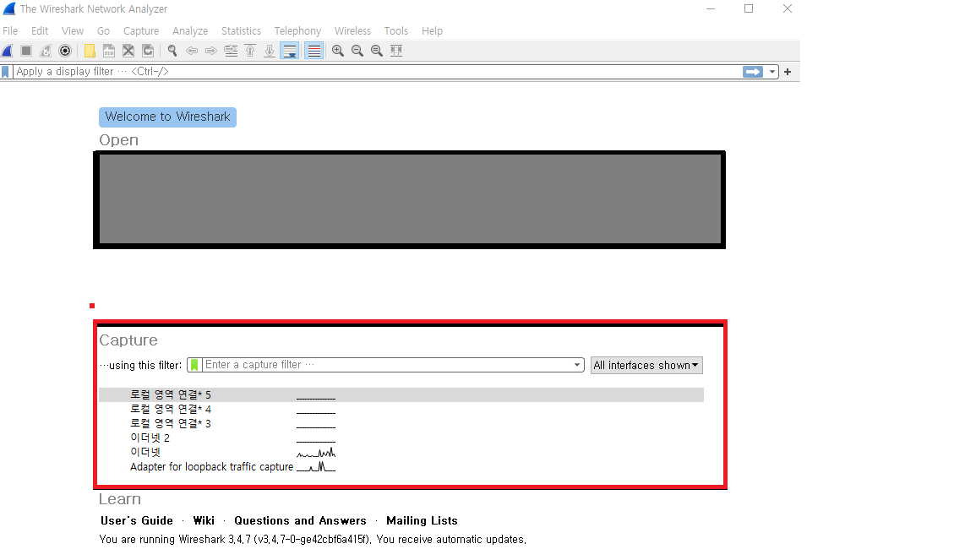Click the display filter input field
965x560 pixels.
(377, 72)
